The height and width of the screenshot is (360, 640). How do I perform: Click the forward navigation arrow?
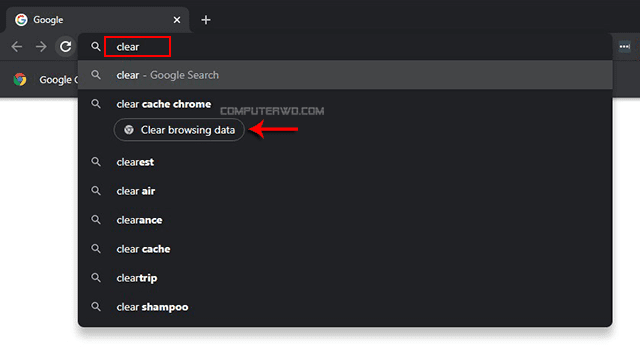point(41,47)
